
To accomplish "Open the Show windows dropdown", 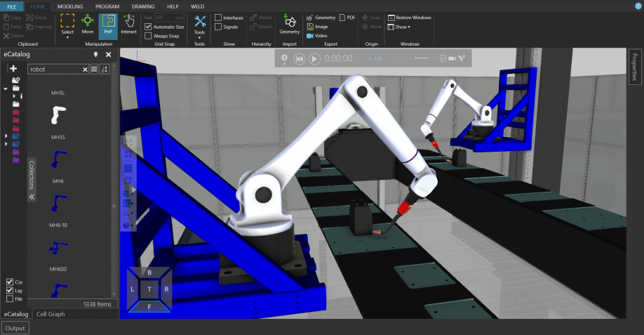I will (403, 27).
